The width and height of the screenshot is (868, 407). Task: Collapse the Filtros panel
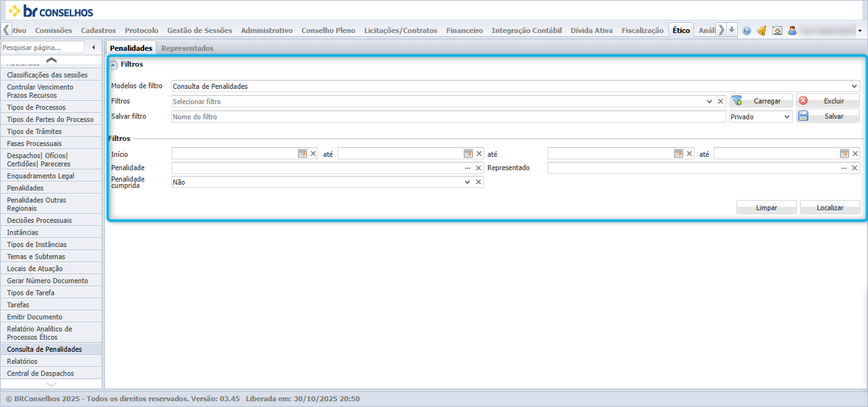(114, 65)
